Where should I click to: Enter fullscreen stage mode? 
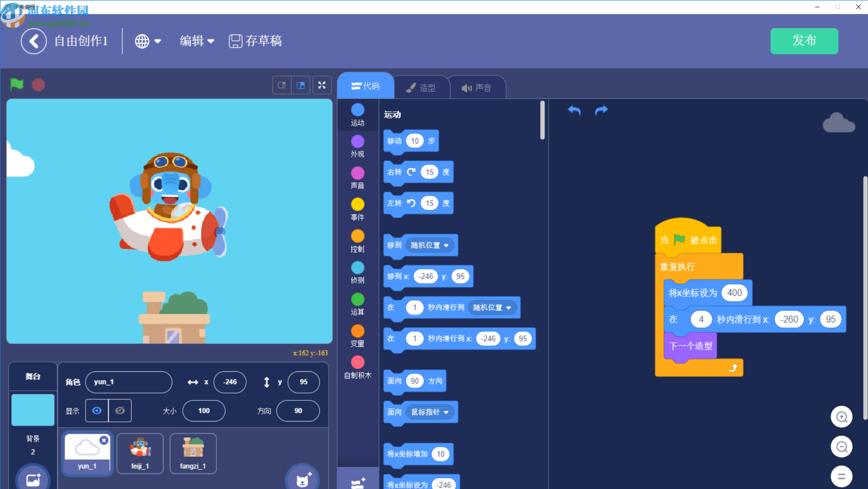pyautogui.click(x=322, y=85)
